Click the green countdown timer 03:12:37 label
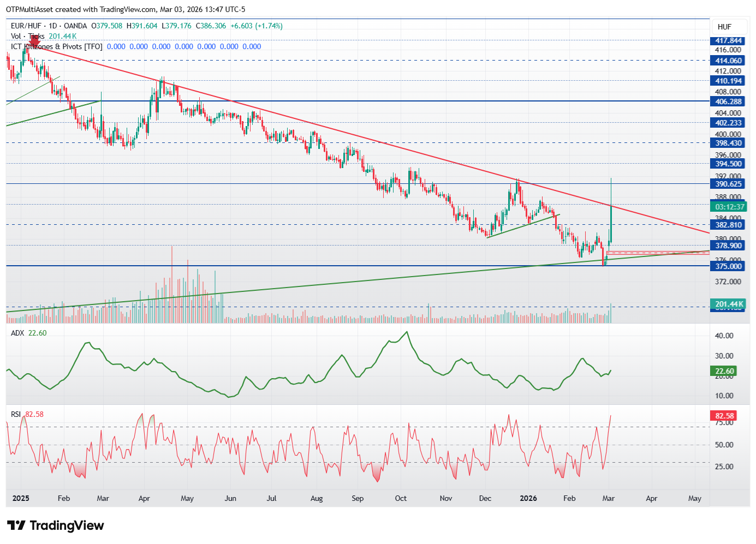This screenshot has width=756, height=544. point(728,207)
